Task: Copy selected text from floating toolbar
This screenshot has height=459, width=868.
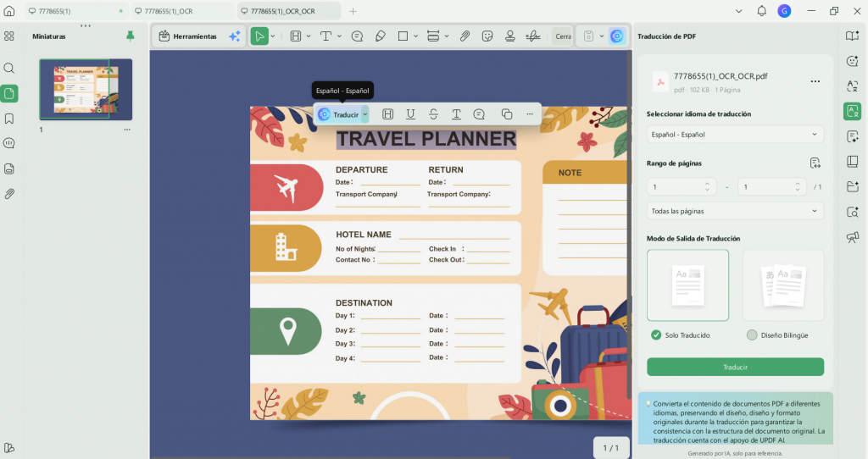Action: pos(507,114)
